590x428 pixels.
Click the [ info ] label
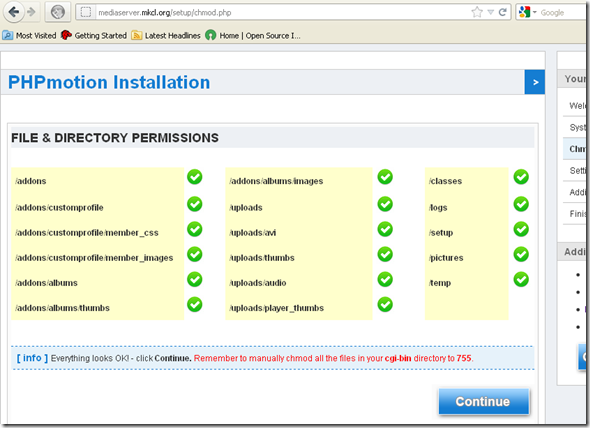[32, 358]
